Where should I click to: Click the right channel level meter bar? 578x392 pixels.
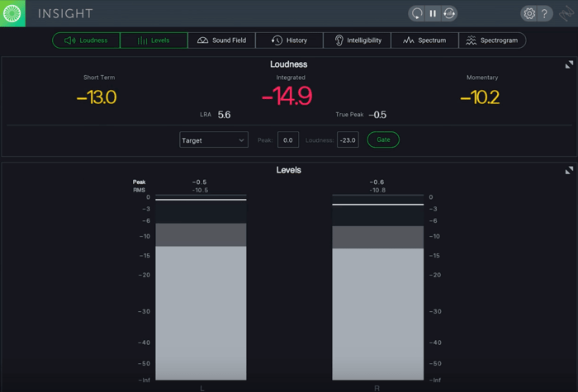pyautogui.click(x=378, y=287)
